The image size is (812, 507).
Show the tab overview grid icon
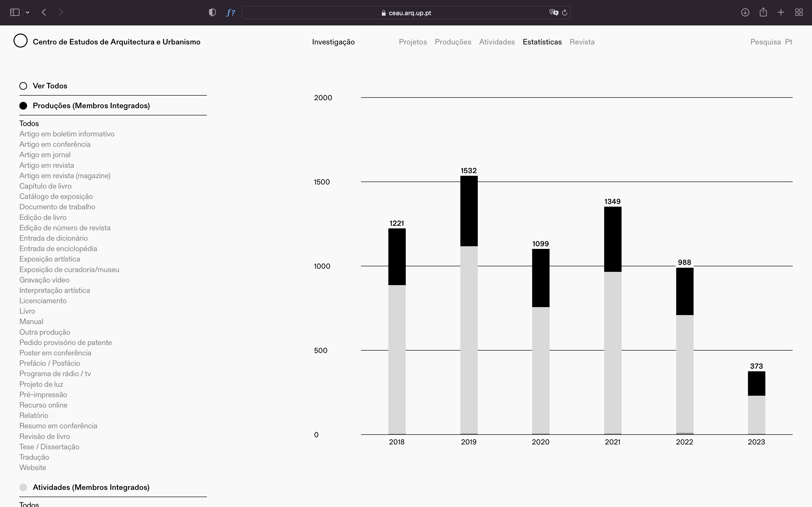pos(799,12)
